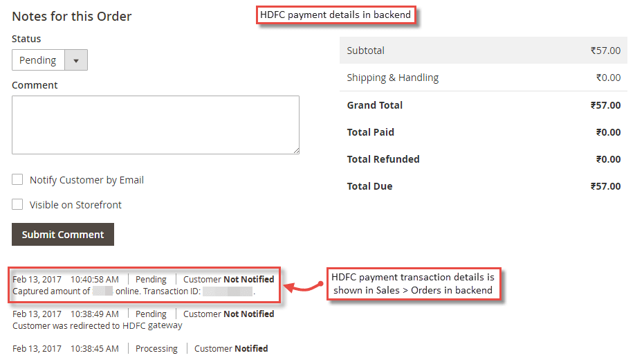Click the Total Refunded label

coord(383,159)
